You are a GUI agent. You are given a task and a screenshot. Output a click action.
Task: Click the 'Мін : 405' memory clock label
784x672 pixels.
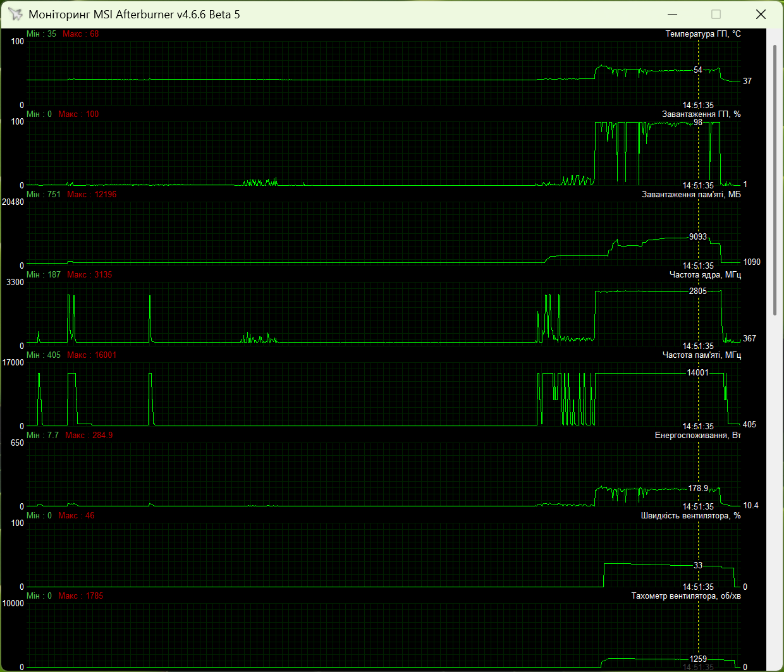[44, 355]
